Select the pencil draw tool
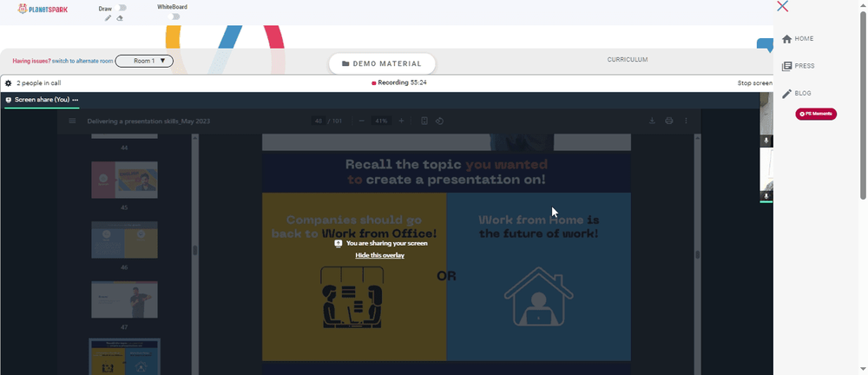The image size is (868, 375). pos(108,18)
